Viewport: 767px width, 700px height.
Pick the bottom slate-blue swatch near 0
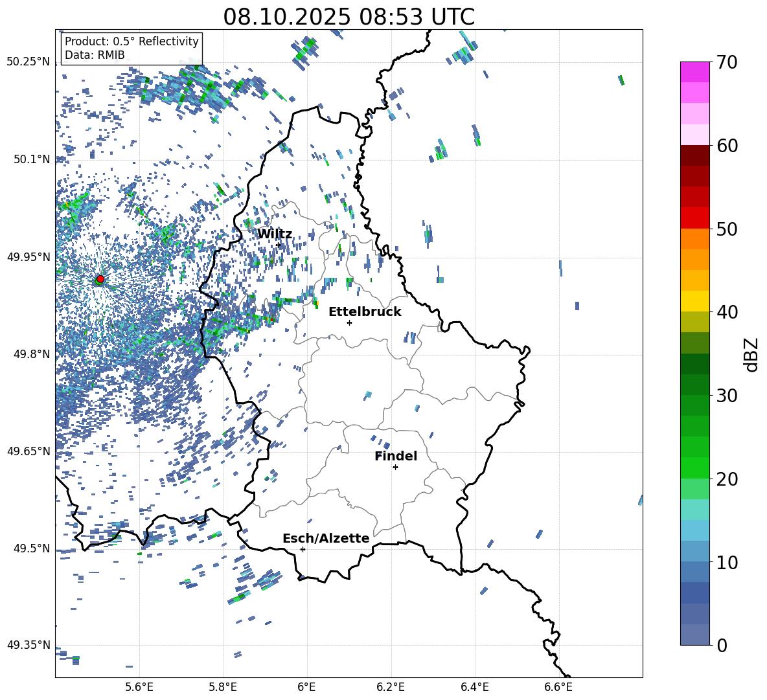(x=695, y=635)
